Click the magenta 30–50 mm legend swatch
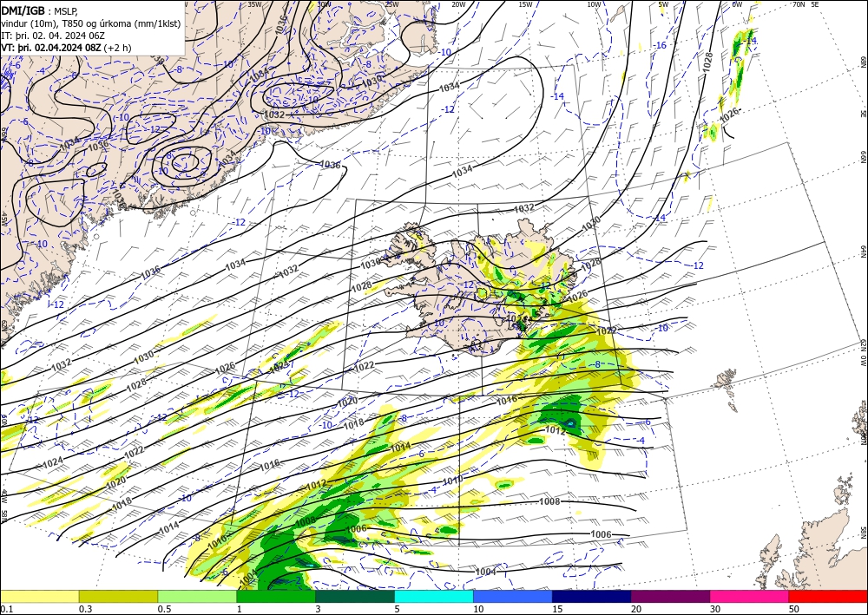This screenshot has width=868, height=615. pyautogui.click(x=750, y=596)
